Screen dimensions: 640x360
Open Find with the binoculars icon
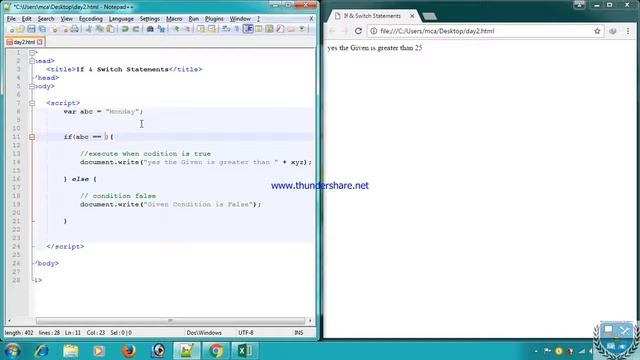tap(150, 29)
